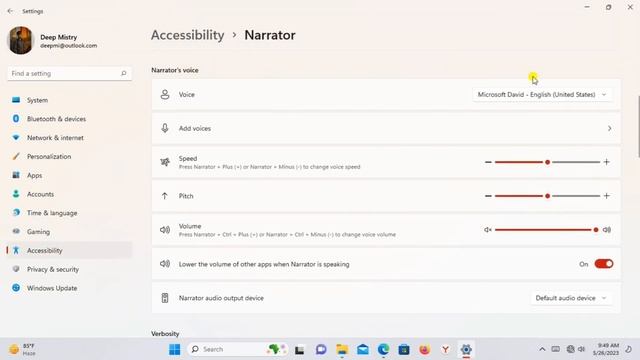
Task: Click Settings gear in taskbar
Action: pos(466,350)
